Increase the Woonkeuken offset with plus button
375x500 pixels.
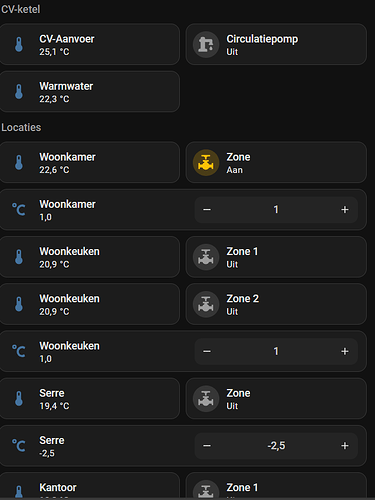click(345, 351)
